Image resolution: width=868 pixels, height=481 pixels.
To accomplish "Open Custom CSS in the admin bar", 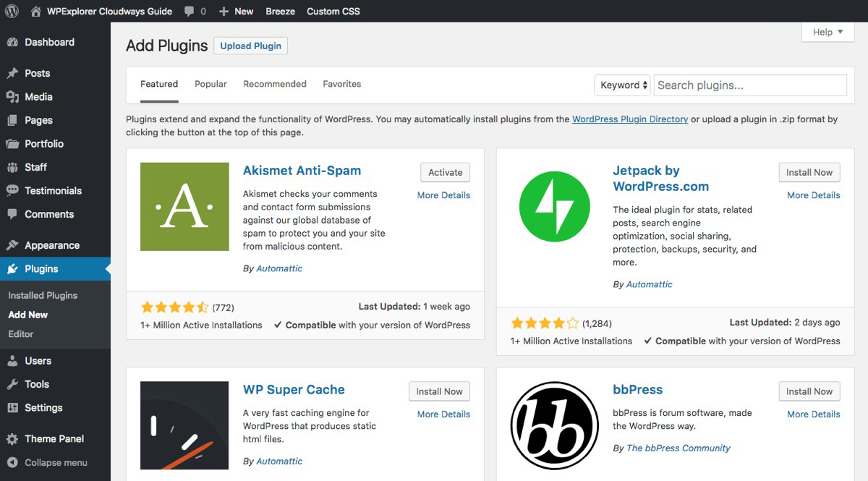I will coord(333,12).
